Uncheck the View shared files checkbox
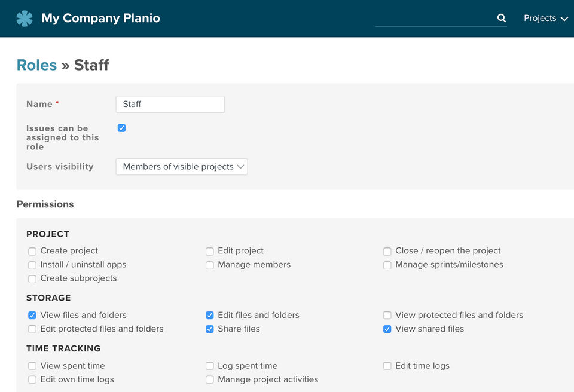This screenshot has height=392, width=574. click(x=387, y=329)
